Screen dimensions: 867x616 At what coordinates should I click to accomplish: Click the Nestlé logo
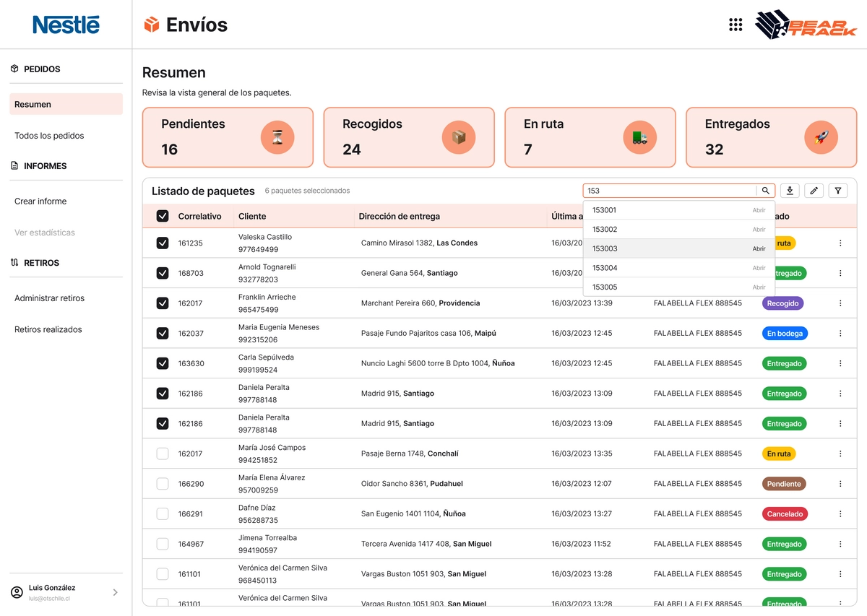click(x=66, y=25)
